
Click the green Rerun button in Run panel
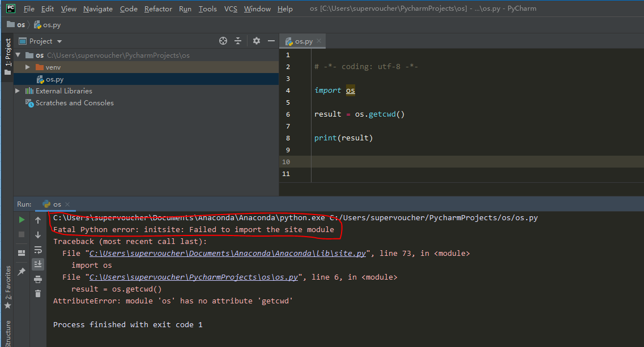tap(22, 220)
